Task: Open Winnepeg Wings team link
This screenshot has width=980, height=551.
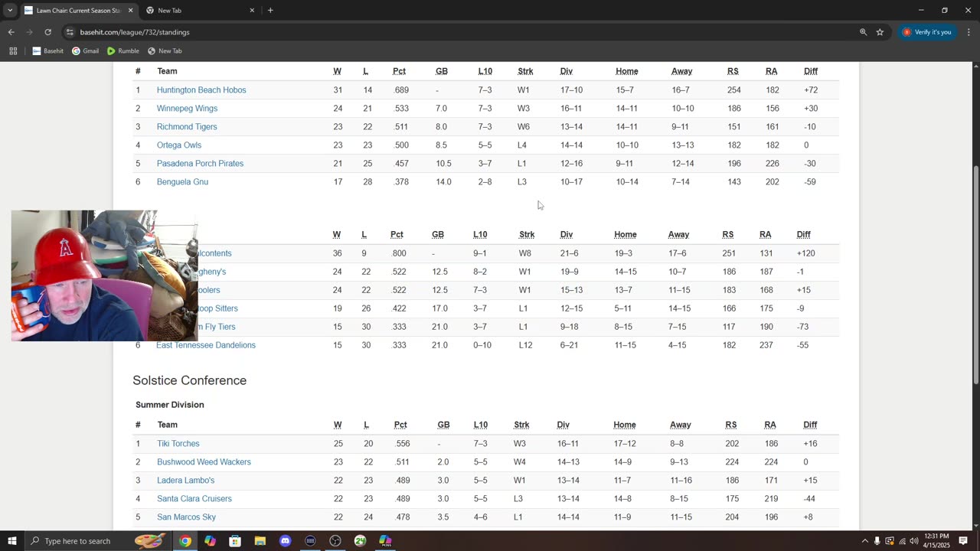Action: point(187,109)
